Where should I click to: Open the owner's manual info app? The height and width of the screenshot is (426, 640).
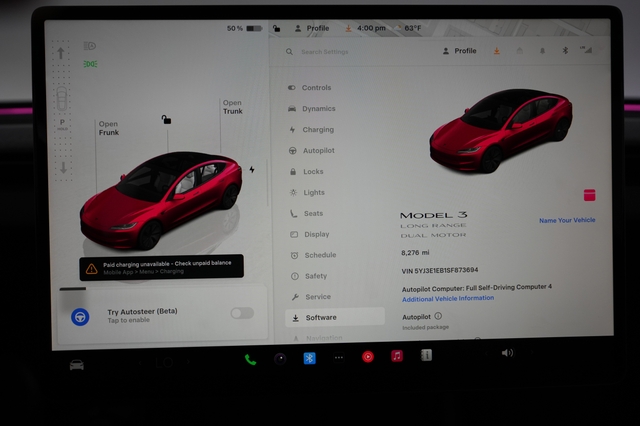(x=426, y=355)
